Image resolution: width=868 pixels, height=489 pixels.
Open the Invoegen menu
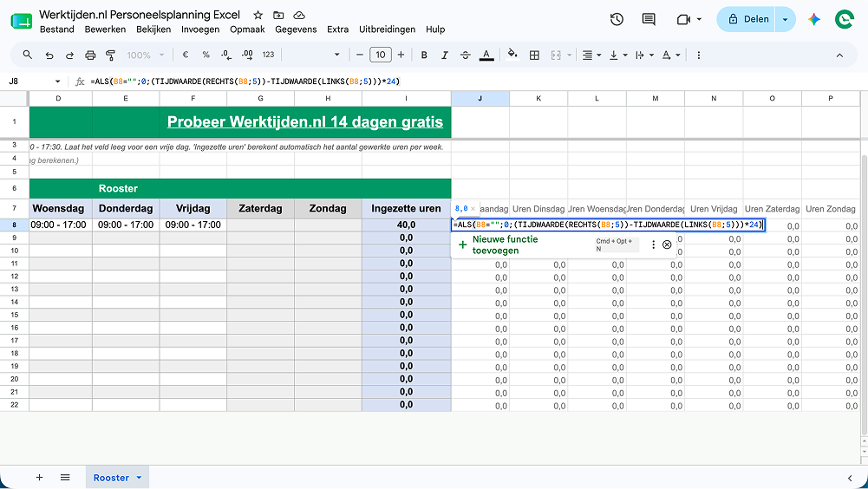coord(200,29)
